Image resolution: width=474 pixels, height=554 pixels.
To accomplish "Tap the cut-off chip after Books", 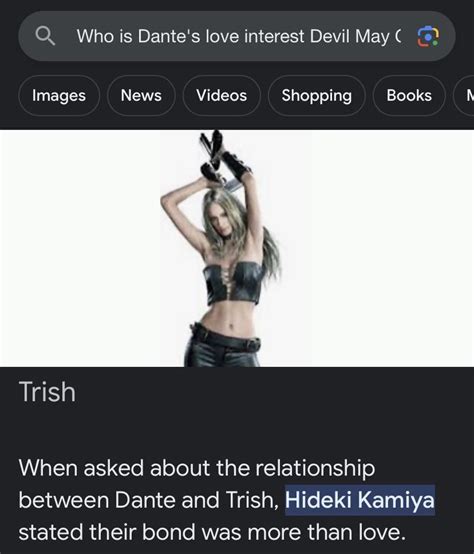I will [464, 95].
